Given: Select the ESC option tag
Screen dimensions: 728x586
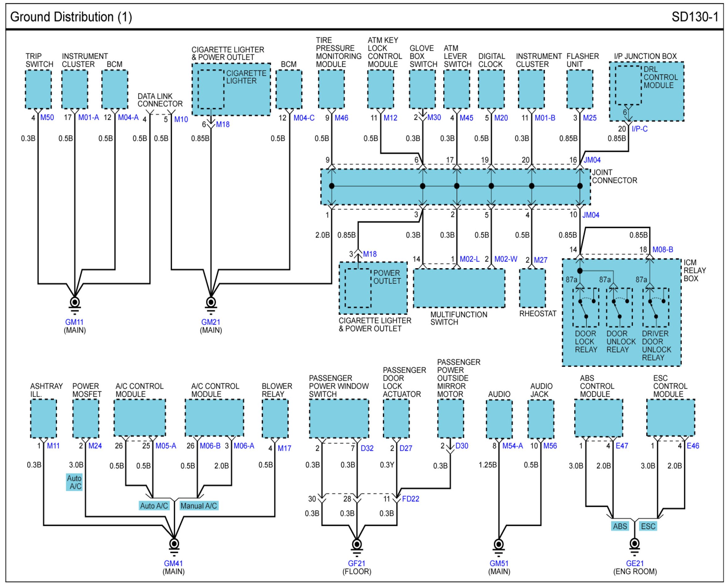Looking at the screenshot, I should pyautogui.click(x=648, y=526).
